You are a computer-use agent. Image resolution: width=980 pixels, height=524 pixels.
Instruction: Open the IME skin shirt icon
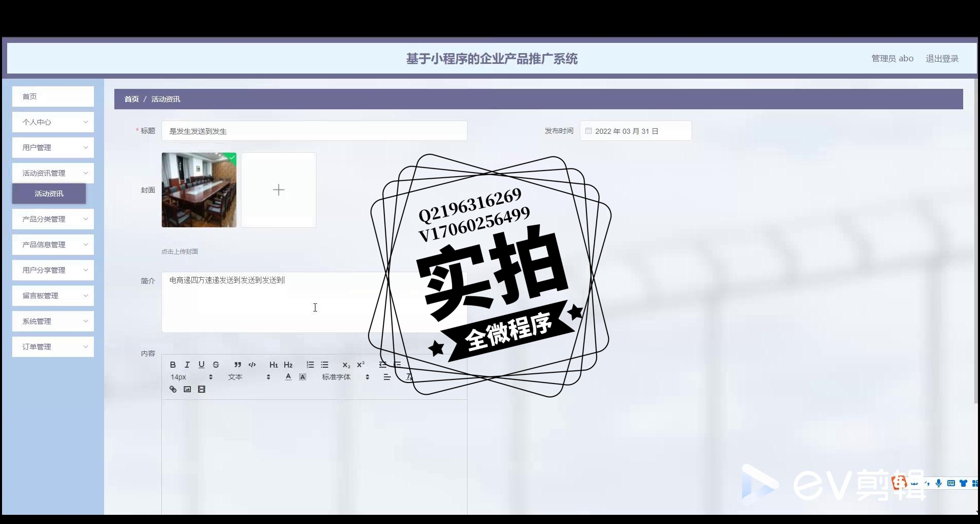[x=963, y=483]
